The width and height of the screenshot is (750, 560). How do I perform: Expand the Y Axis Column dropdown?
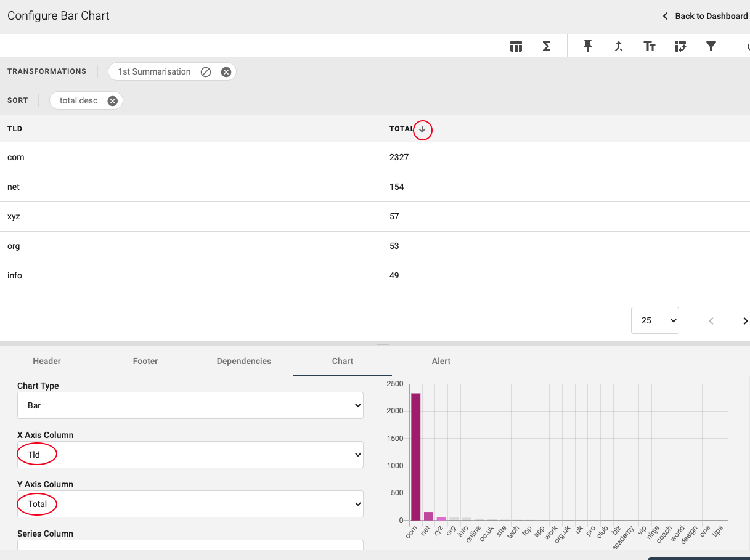click(190, 504)
